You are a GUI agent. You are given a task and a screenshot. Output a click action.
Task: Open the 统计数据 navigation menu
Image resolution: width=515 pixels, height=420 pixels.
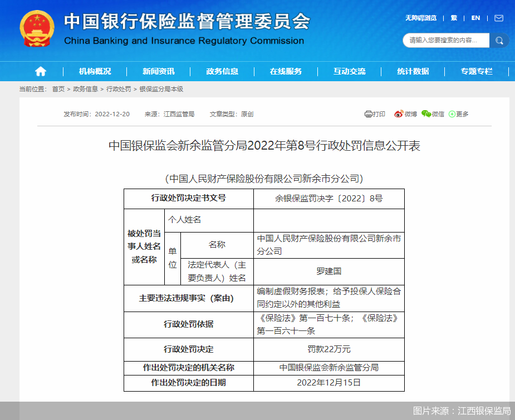(412, 71)
